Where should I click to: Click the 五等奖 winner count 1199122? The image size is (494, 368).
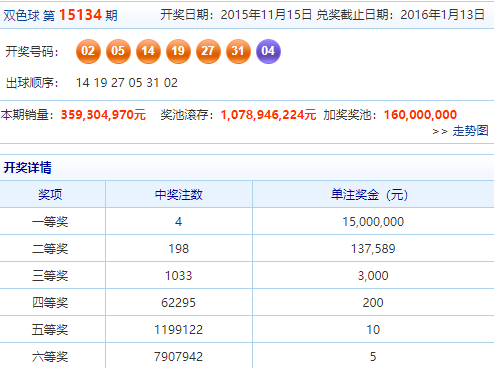coord(179,330)
